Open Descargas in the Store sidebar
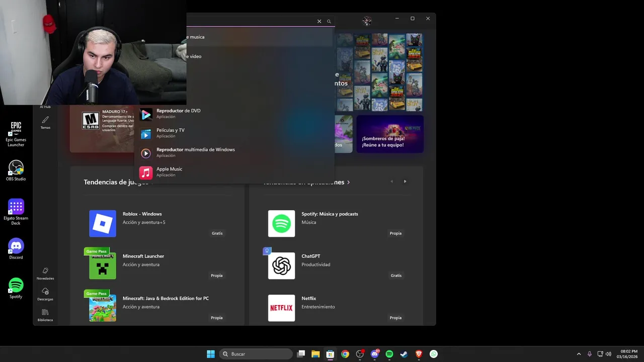 click(x=45, y=295)
